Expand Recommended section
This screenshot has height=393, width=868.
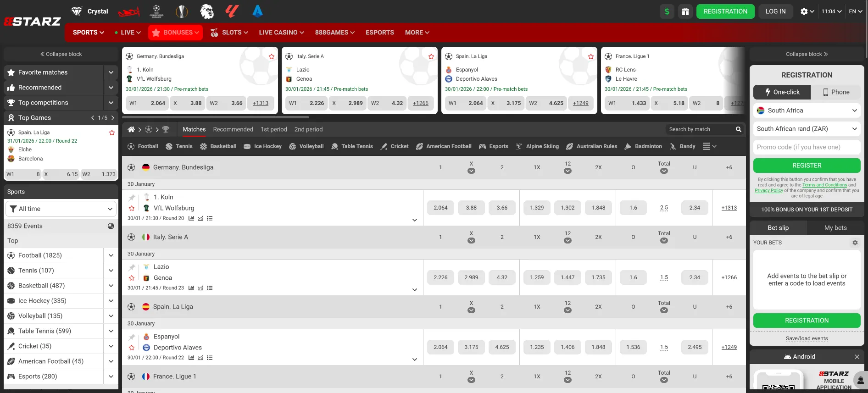tap(111, 88)
